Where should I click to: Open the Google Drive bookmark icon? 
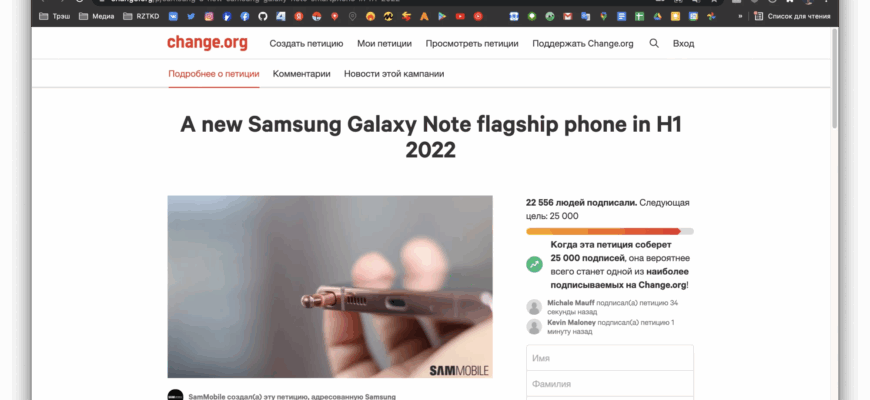657,17
